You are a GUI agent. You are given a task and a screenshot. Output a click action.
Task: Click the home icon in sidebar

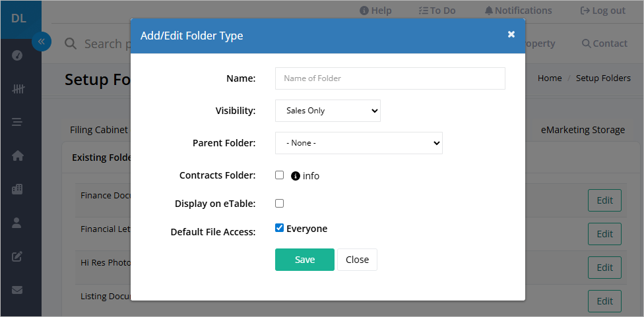tap(17, 156)
